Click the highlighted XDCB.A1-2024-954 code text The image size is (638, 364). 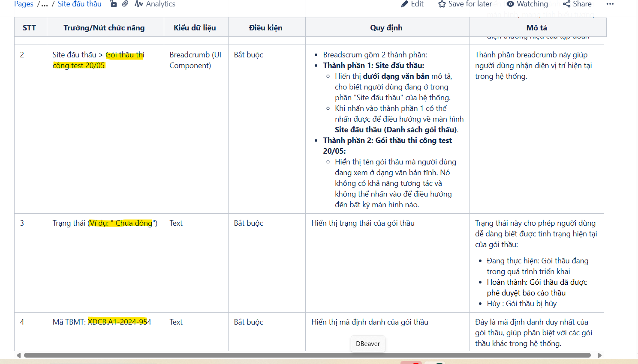(119, 322)
